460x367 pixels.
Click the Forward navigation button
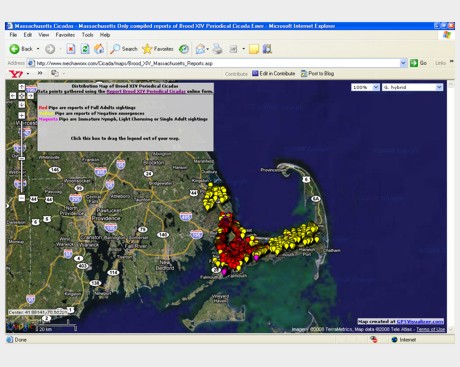[50, 49]
